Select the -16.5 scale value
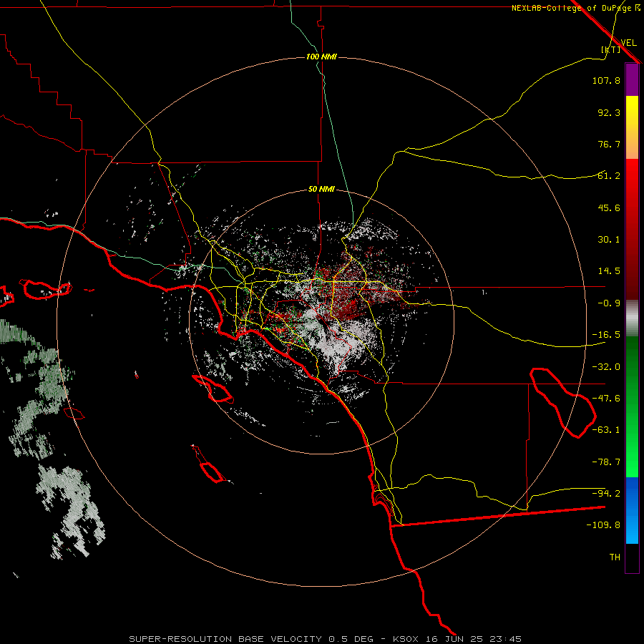Screen dimensions: 644x644 pyautogui.click(x=606, y=335)
